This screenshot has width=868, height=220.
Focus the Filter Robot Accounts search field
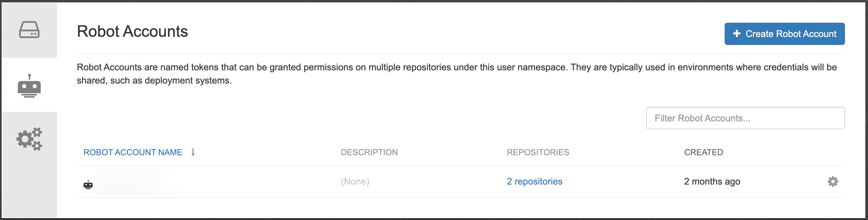click(745, 118)
